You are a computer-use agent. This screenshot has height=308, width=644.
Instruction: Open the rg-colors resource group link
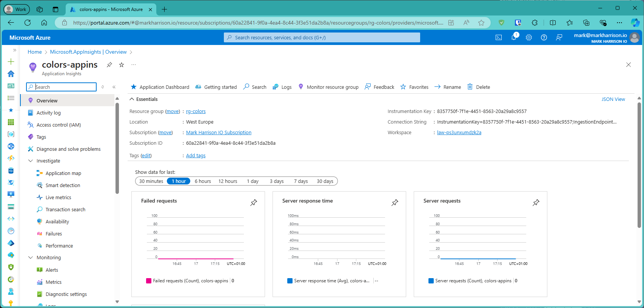coord(196,111)
